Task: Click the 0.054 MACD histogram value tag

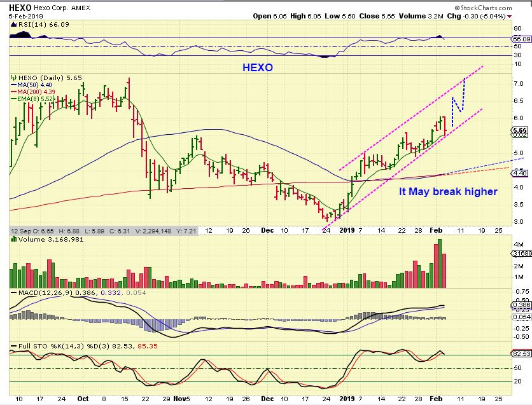Action: click(x=521, y=317)
